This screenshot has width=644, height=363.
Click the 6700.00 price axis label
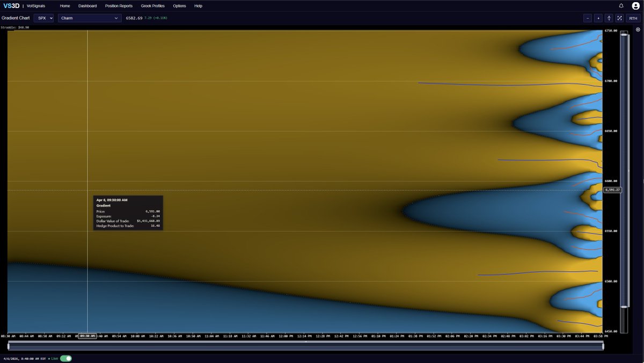[x=612, y=81]
